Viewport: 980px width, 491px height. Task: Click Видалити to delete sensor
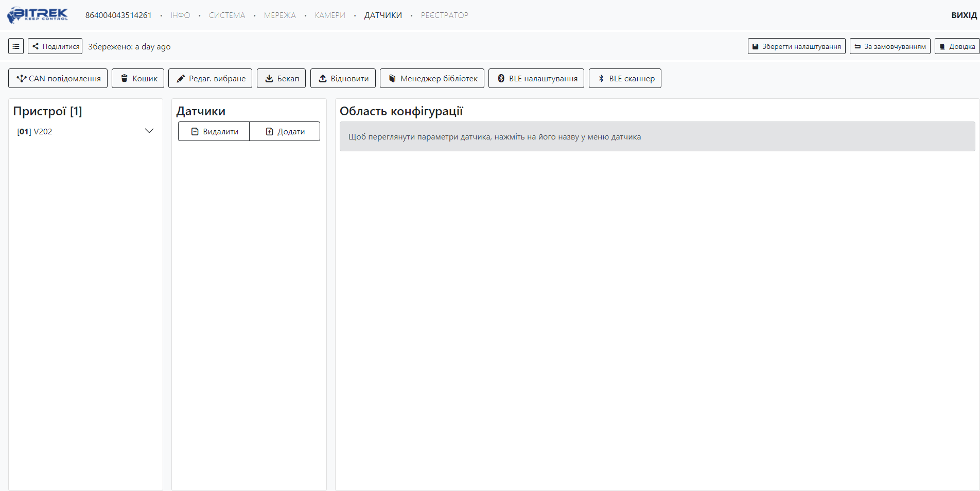(x=214, y=131)
